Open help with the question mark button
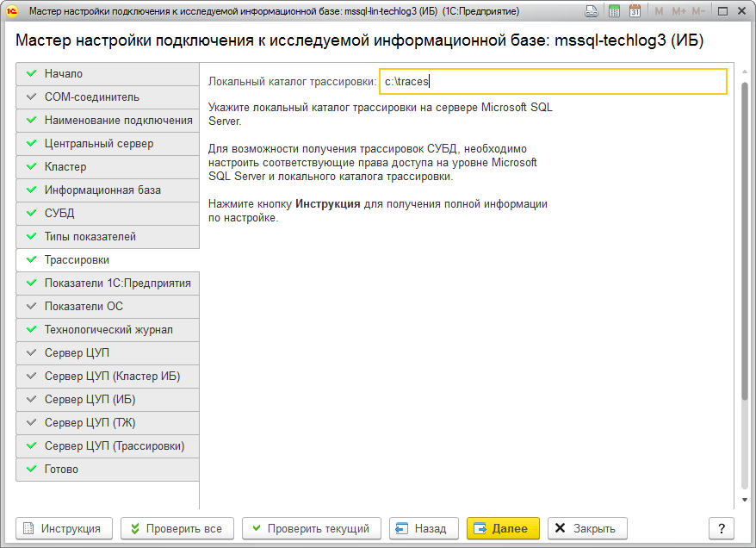This screenshot has width=756, height=548. (722, 528)
